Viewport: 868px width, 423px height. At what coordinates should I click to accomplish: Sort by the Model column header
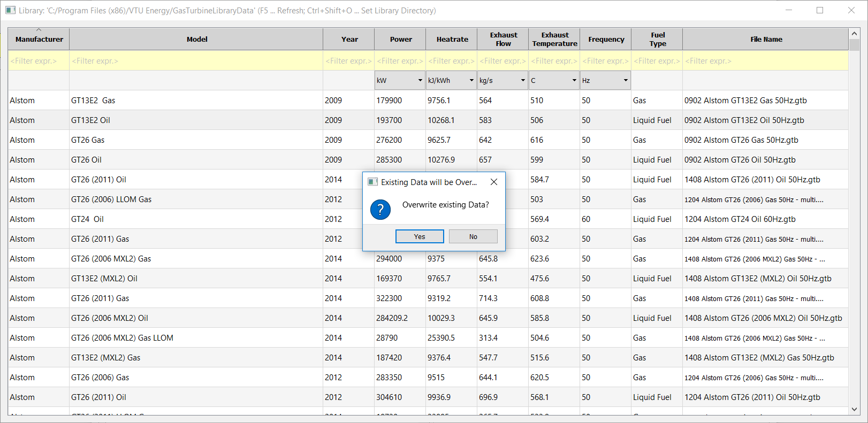tap(196, 39)
